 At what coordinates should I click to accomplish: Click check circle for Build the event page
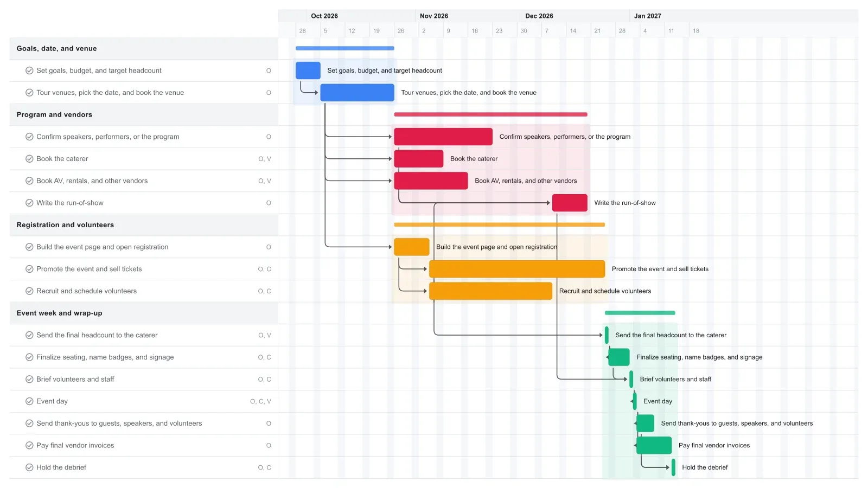click(x=29, y=247)
